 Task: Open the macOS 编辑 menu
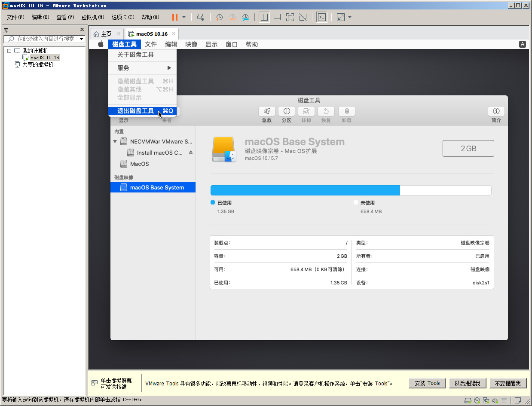(171, 44)
